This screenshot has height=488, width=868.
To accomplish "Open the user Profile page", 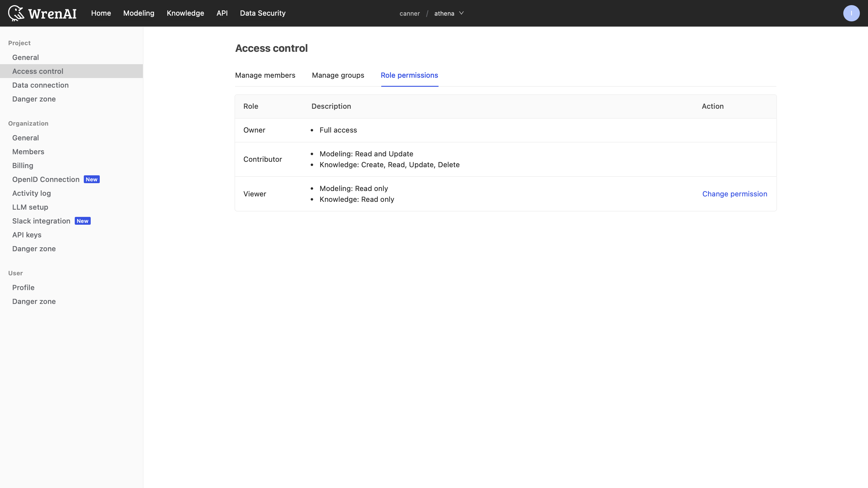I will (x=23, y=288).
